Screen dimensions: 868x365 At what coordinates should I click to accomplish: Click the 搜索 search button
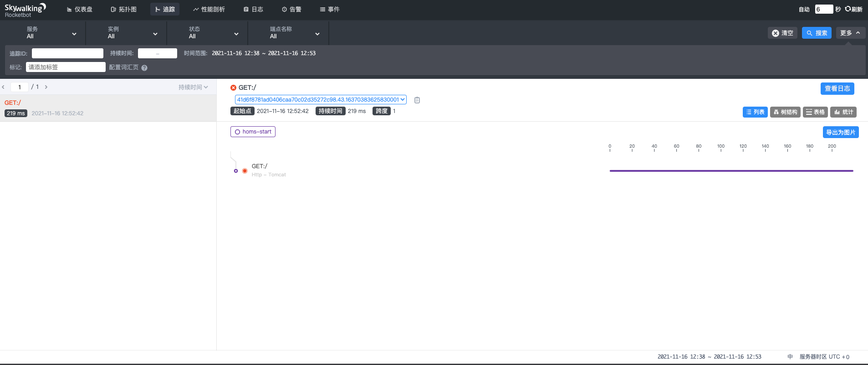817,33
